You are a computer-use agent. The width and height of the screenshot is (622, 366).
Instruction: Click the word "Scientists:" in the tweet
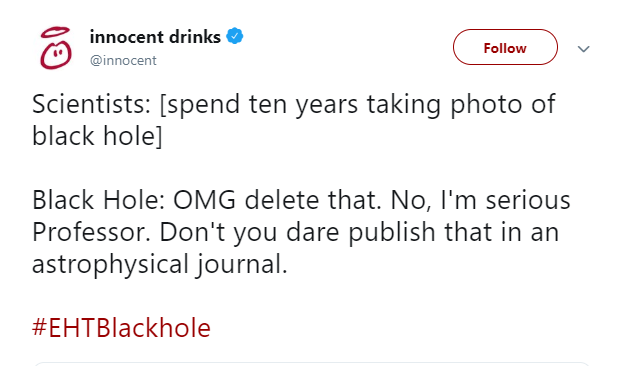click(x=92, y=104)
